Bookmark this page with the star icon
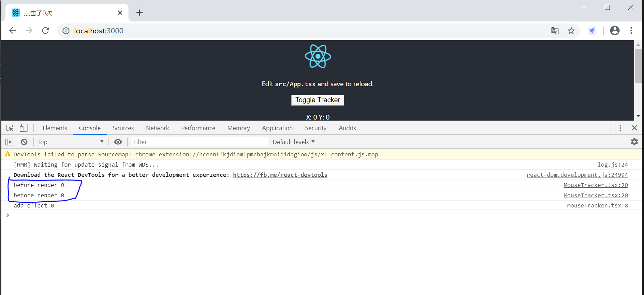This screenshot has height=295, width=644. pyautogui.click(x=571, y=31)
